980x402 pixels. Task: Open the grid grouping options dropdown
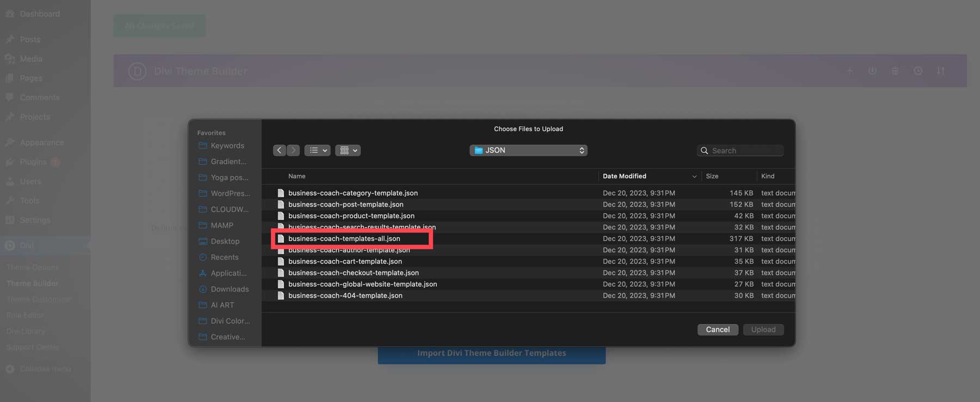coord(348,150)
